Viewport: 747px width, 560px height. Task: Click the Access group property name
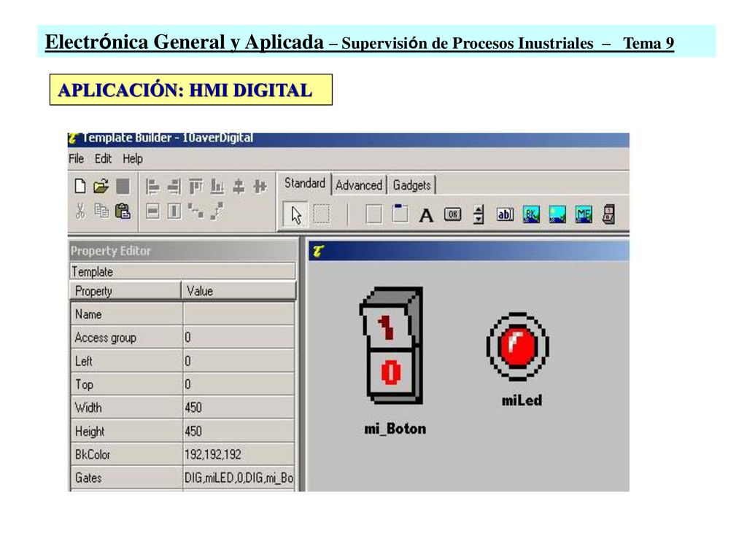click(105, 338)
